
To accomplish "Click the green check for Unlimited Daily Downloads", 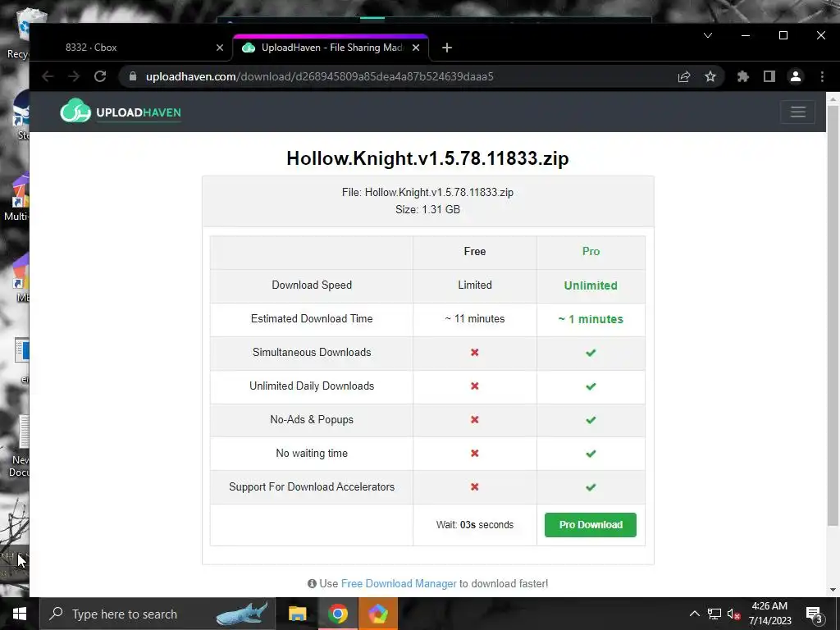I will click(x=591, y=386).
